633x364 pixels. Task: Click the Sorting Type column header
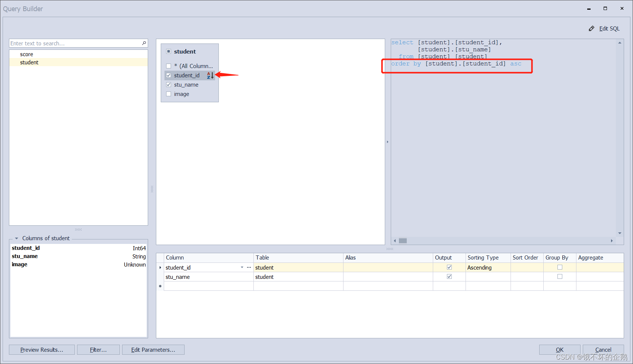488,258
